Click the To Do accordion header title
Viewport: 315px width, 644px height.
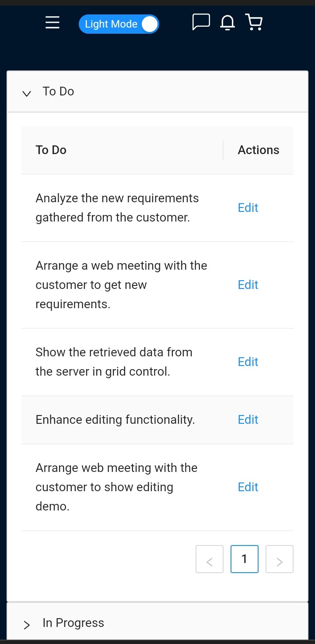tap(58, 91)
